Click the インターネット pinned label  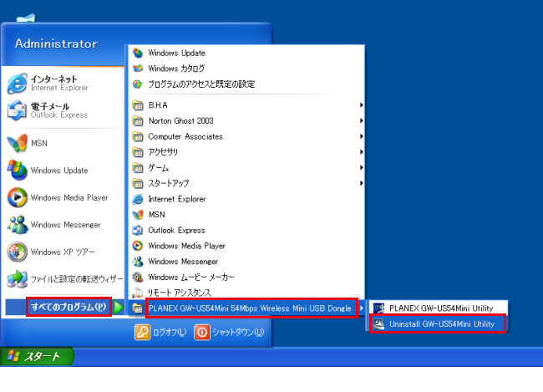coord(54,79)
